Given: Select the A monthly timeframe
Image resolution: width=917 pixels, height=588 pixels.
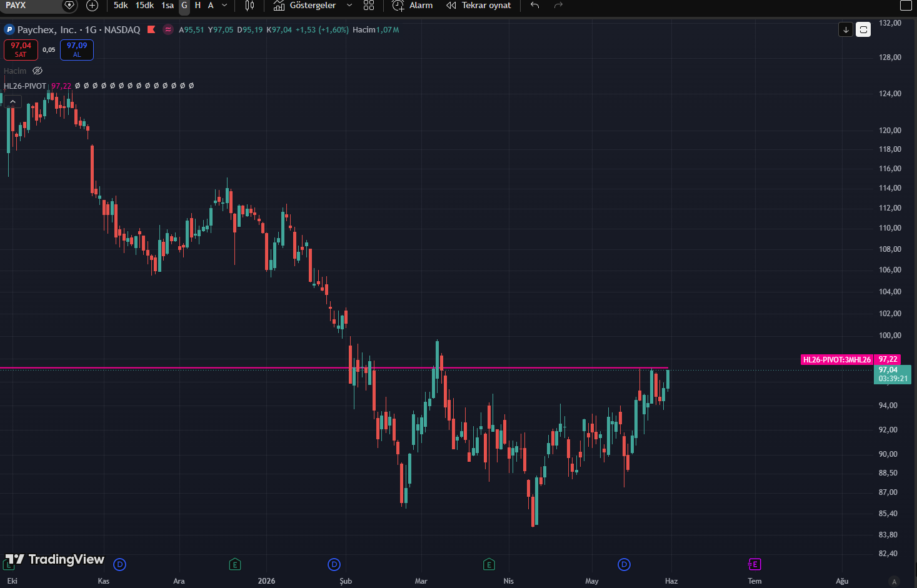Looking at the screenshot, I should [211, 6].
